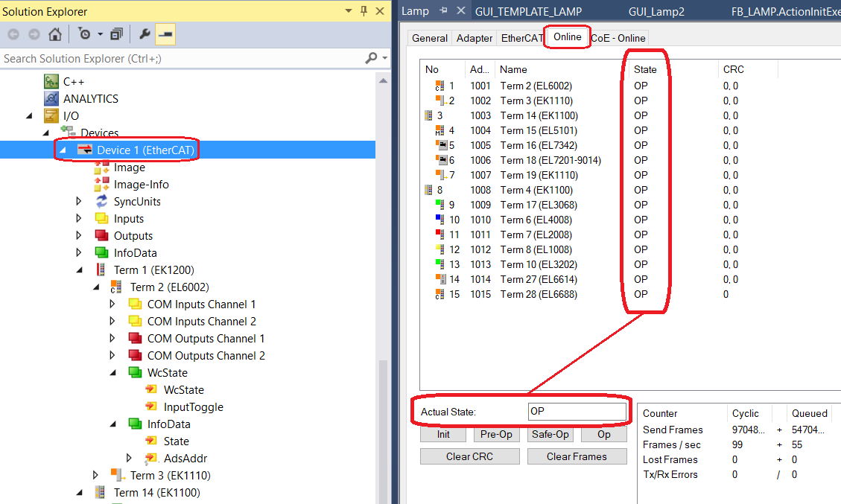Click the Search Solution Explorer field
841x504 pixels.
click(x=179, y=58)
